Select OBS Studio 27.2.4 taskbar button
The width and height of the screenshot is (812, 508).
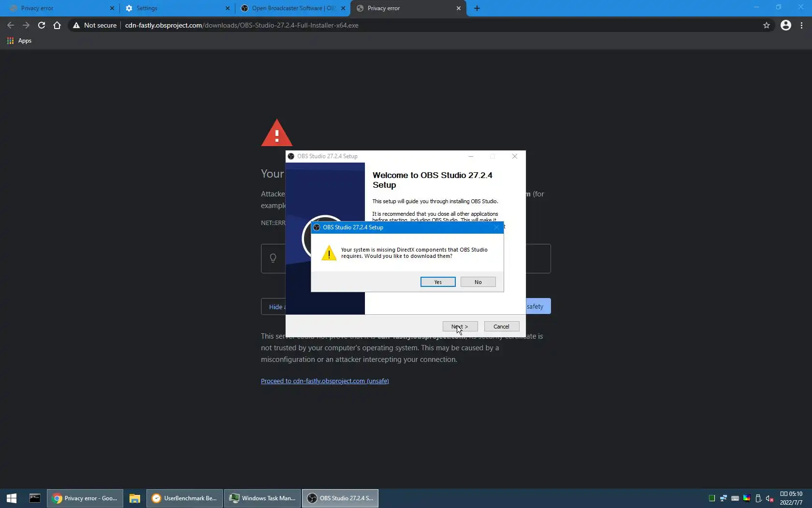(x=340, y=498)
